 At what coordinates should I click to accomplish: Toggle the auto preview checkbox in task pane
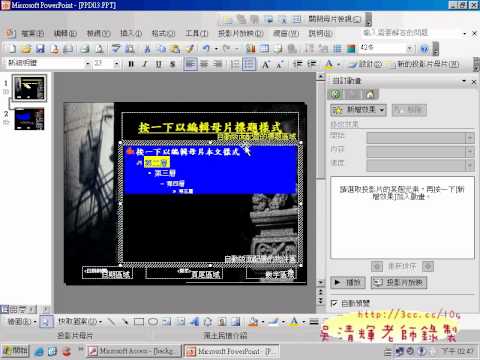[x=334, y=303]
